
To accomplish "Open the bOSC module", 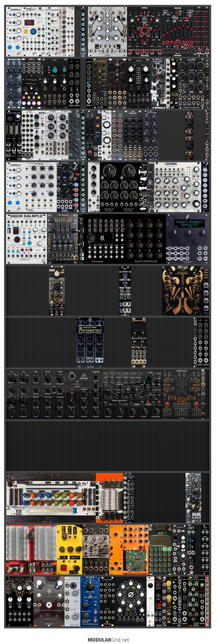I will click(125, 290).
